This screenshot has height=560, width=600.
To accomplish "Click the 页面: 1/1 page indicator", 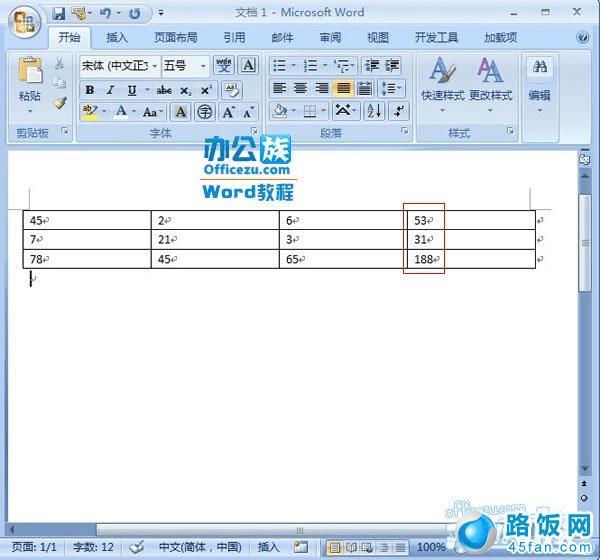I will pyautogui.click(x=34, y=547).
